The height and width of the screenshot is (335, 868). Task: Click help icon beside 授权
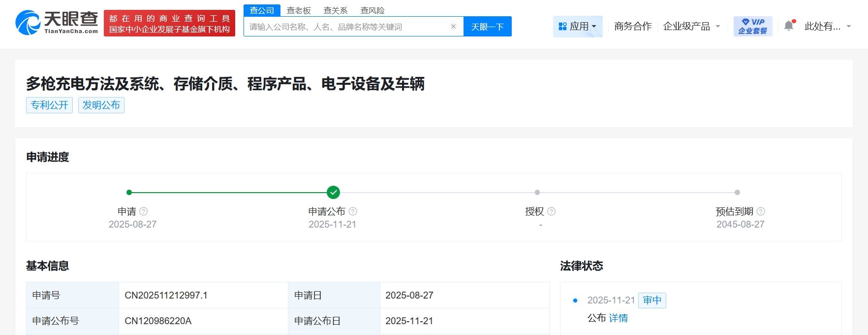click(x=552, y=211)
